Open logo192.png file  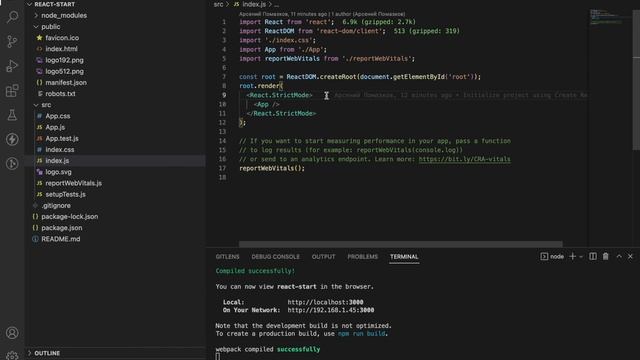64,60
